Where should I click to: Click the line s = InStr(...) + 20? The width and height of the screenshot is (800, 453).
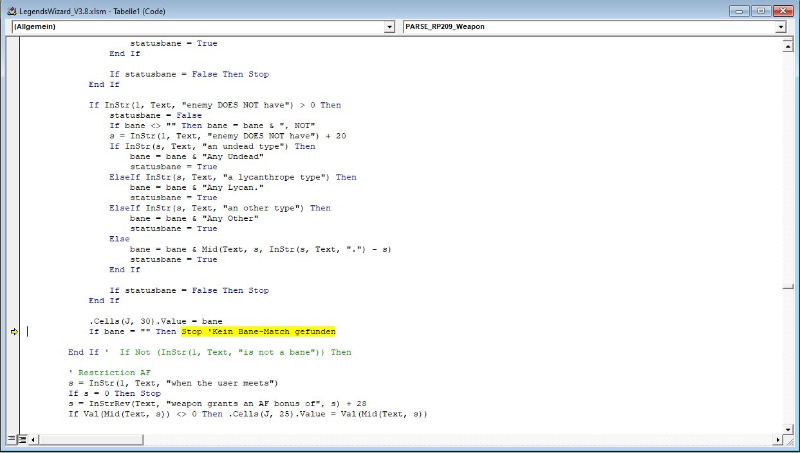click(228, 136)
